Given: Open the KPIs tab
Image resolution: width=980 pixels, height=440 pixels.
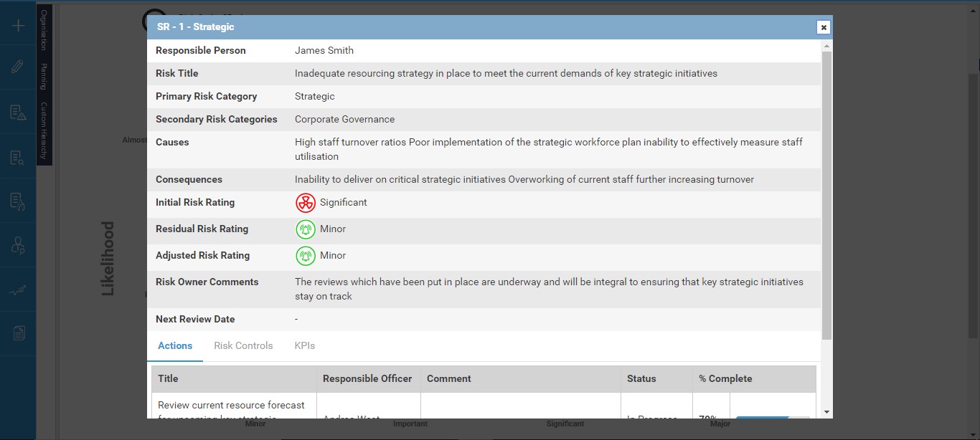Looking at the screenshot, I should click(x=304, y=345).
